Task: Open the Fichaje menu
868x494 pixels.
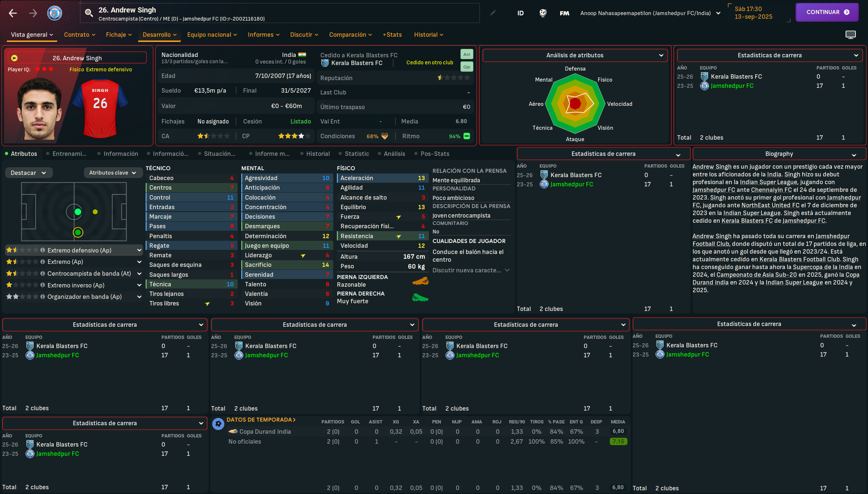Action: [118, 35]
